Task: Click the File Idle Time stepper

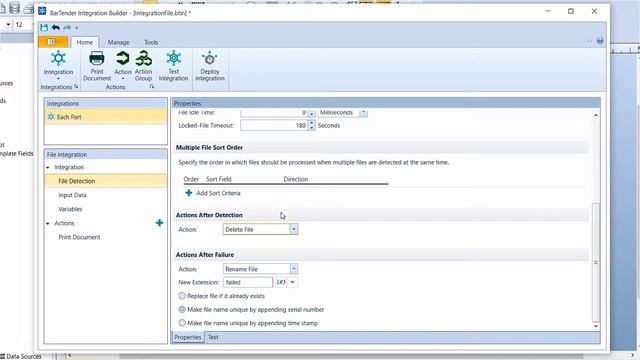Action: (x=312, y=113)
